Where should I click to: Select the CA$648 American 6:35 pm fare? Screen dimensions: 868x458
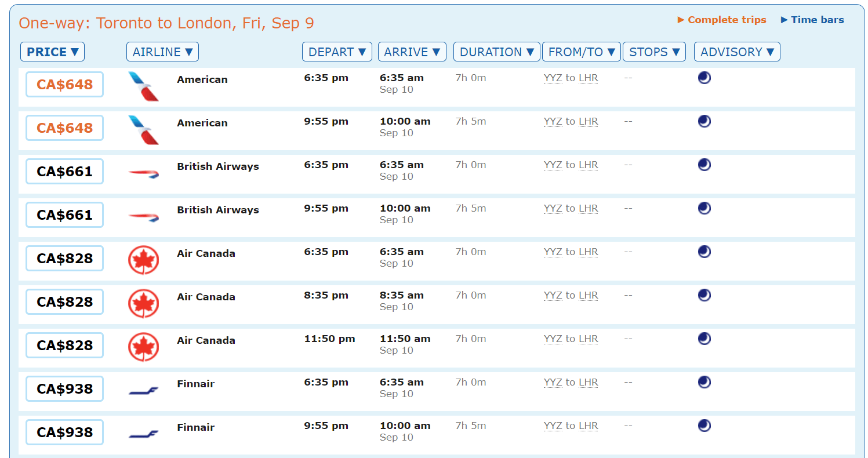[x=64, y=85]
